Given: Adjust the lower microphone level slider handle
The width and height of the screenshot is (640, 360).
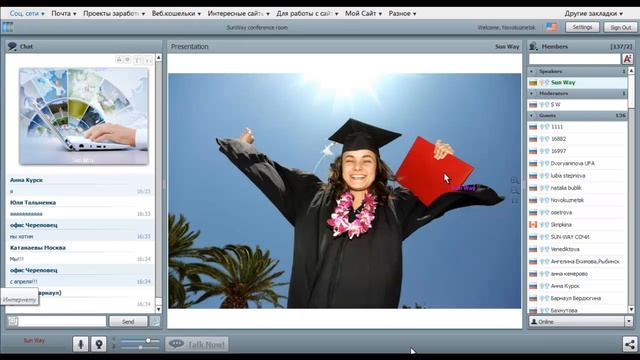Looking at the screenshot, I should point(140,347).
